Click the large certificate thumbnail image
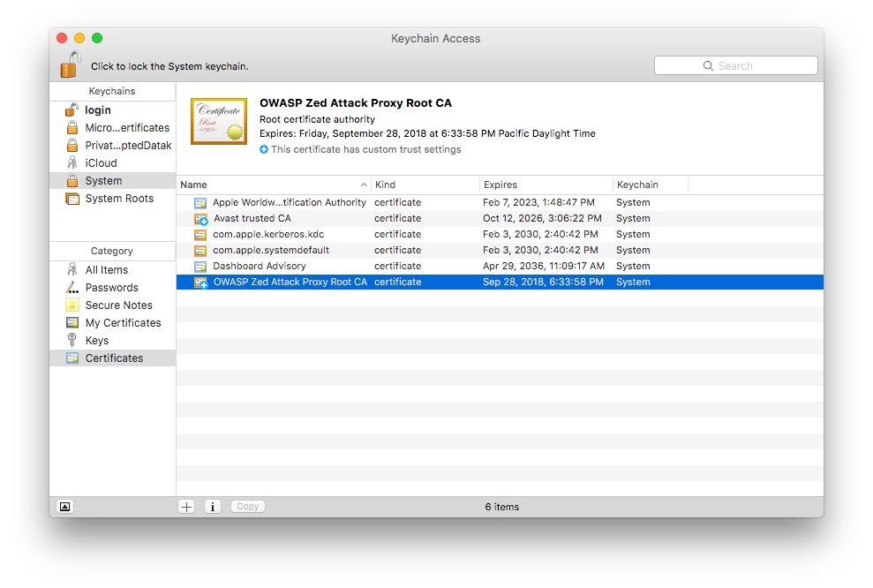The image size is (873, 588). point(219,121)
